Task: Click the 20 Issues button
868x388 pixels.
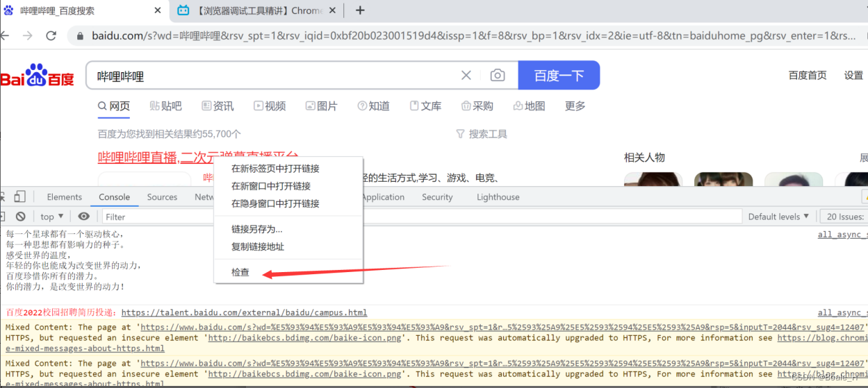Action: pyautogui.click(x=845, y=217)
